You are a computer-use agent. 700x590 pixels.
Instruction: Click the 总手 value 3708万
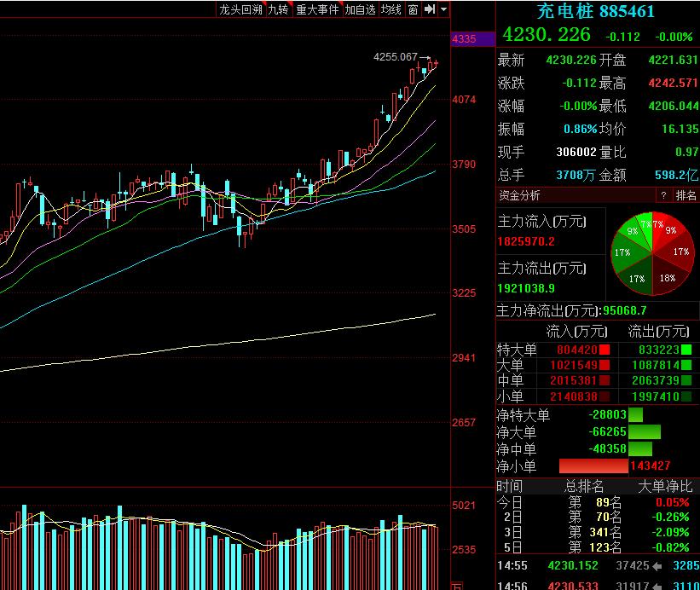click(576, 175)
